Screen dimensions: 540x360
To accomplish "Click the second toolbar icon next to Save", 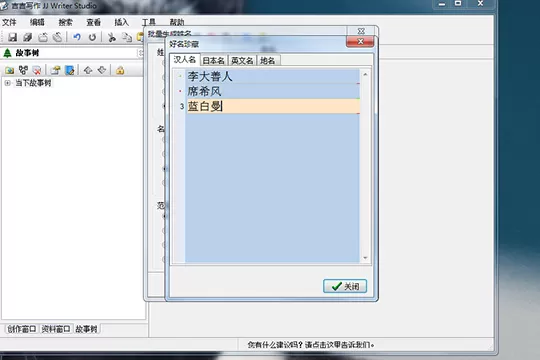I will click(28, 37).
